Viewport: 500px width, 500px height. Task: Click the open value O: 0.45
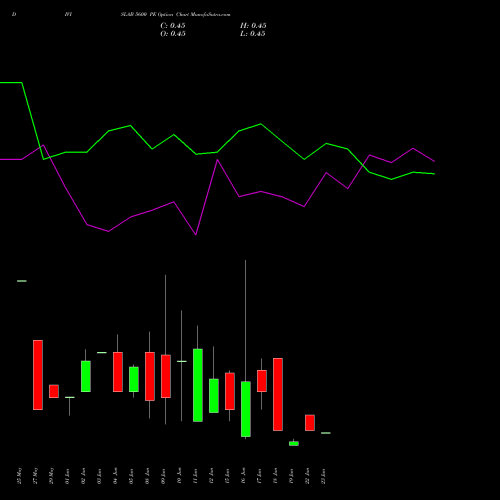click(x=173, y=34)
